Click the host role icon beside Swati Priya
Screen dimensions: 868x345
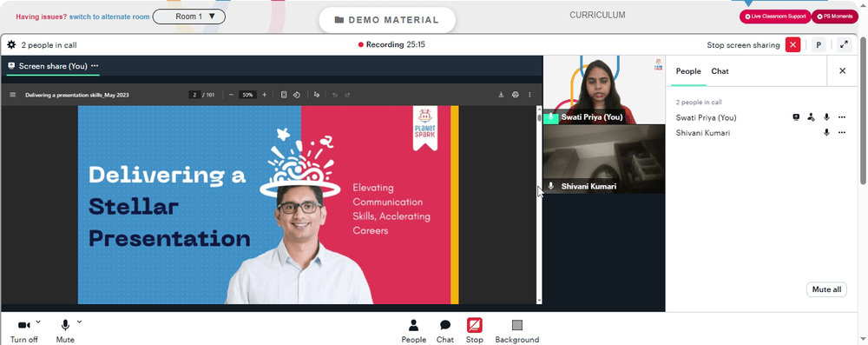pyautogui.click(x=811, y=117)
